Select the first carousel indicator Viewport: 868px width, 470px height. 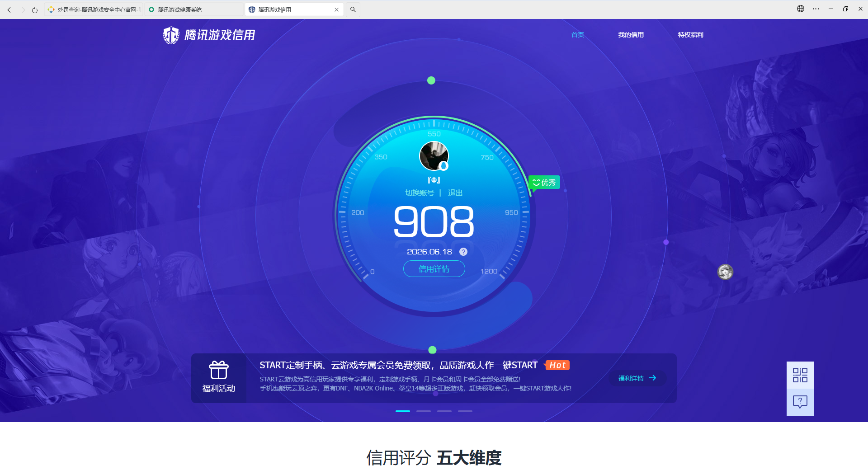[403, 411]
